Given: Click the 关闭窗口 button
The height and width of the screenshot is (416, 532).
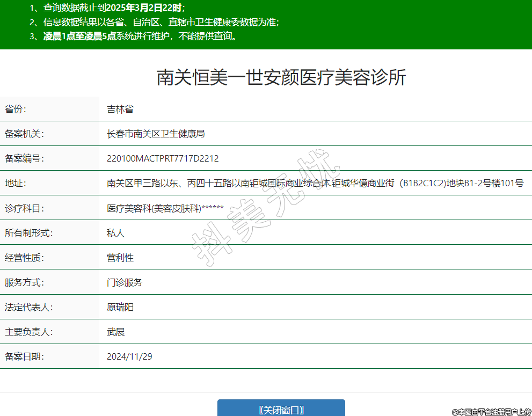Looking at the screenshot, I should click(x=281, y=410).
